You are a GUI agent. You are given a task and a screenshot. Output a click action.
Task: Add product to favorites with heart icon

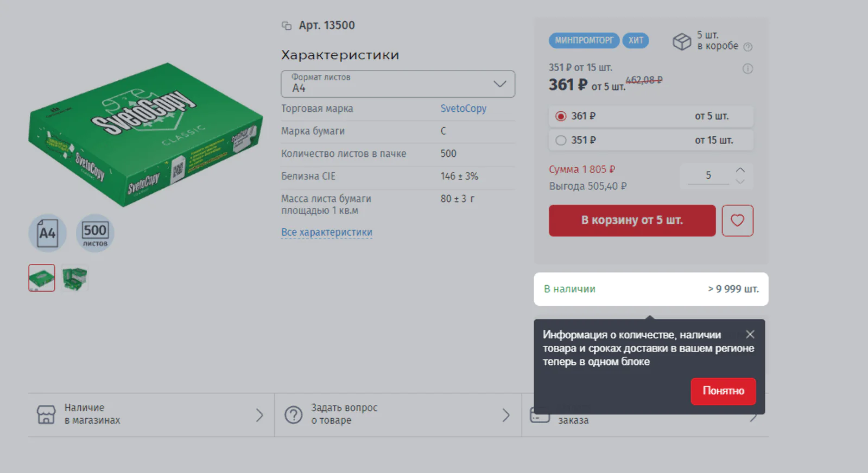click(x=737, y=220)
